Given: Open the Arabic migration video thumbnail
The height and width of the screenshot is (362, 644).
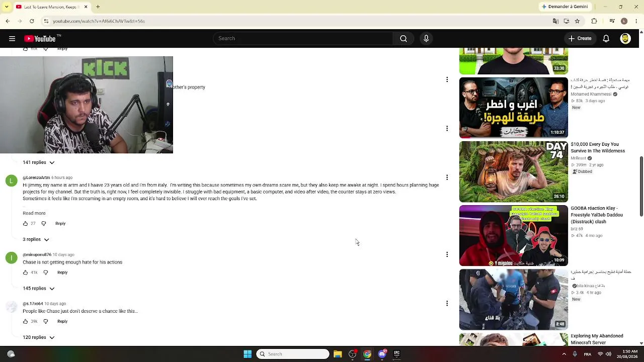Looking at the screenshot, I should pos(514,108).
